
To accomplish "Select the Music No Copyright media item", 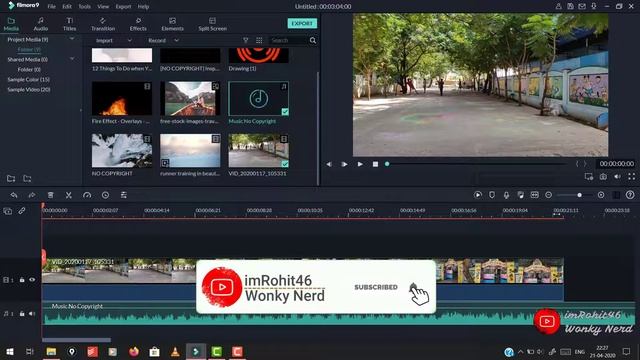I will (x=258, y=99).
